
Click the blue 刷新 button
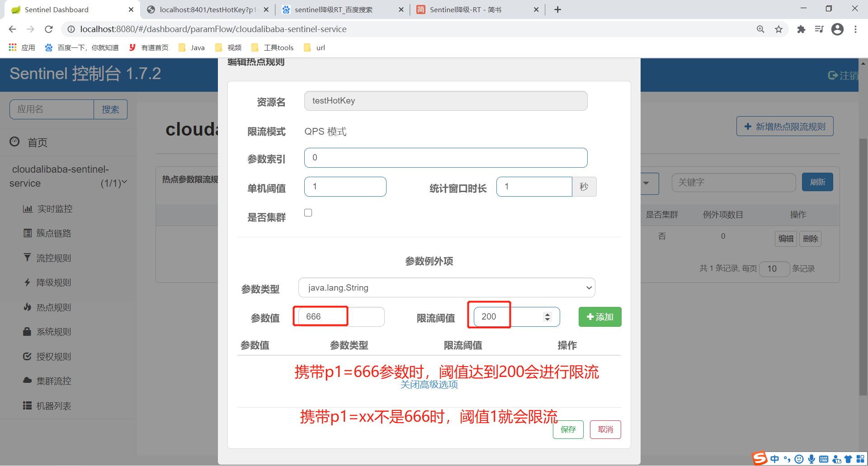[x=817, y=182]
